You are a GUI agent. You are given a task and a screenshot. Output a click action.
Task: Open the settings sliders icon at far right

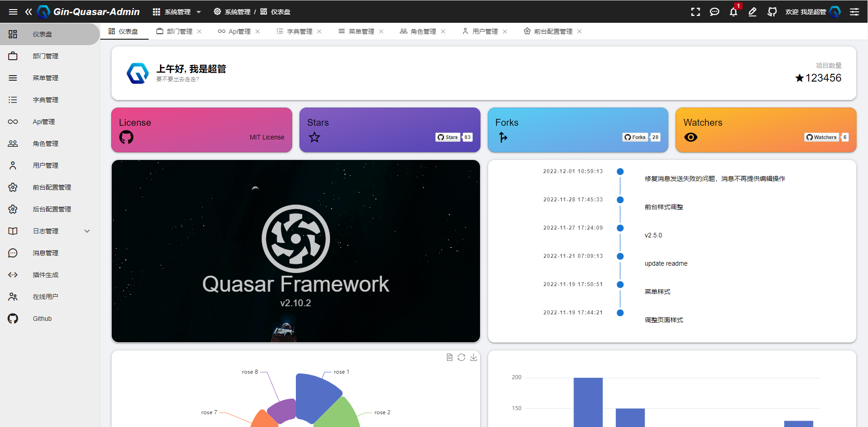[854, 12]
